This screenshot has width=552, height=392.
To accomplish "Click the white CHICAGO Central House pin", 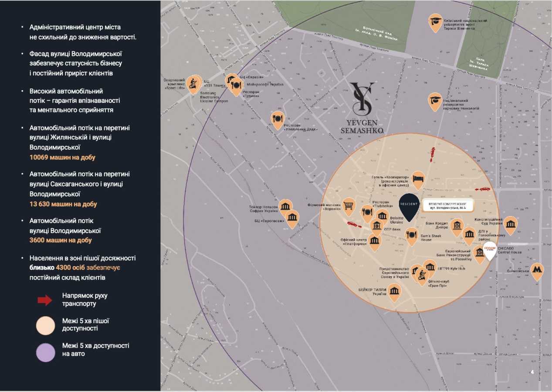I will tap(490, 251).
